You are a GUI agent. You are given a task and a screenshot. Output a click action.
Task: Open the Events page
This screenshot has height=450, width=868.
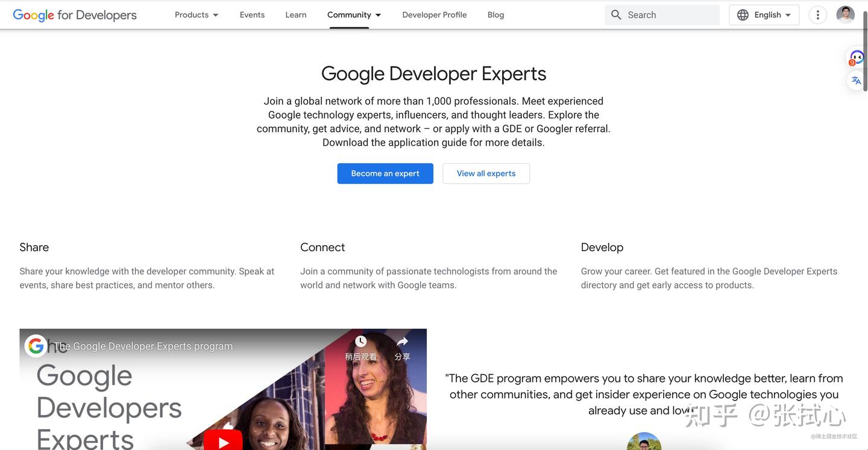(x=252, y=15)
